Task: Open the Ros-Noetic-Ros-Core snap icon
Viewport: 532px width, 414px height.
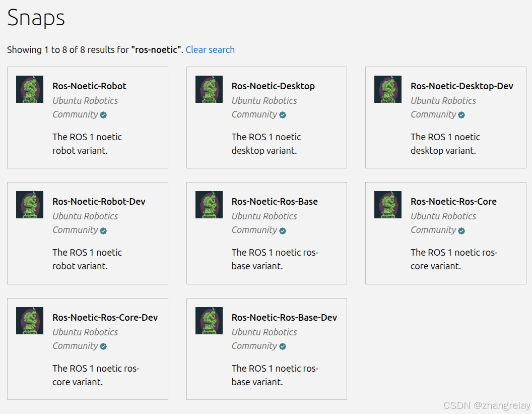Action: pyautogui.click(x=388, y=205)
